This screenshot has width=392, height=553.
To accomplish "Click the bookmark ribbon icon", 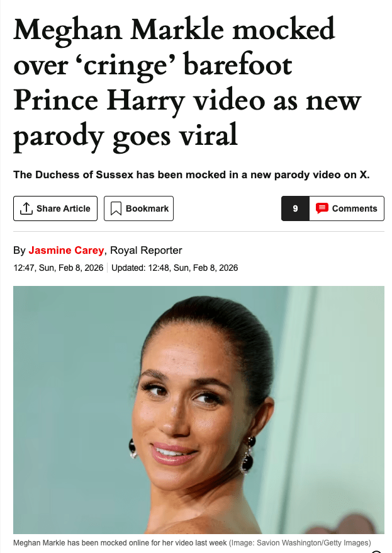I will [x=116, y=208].
